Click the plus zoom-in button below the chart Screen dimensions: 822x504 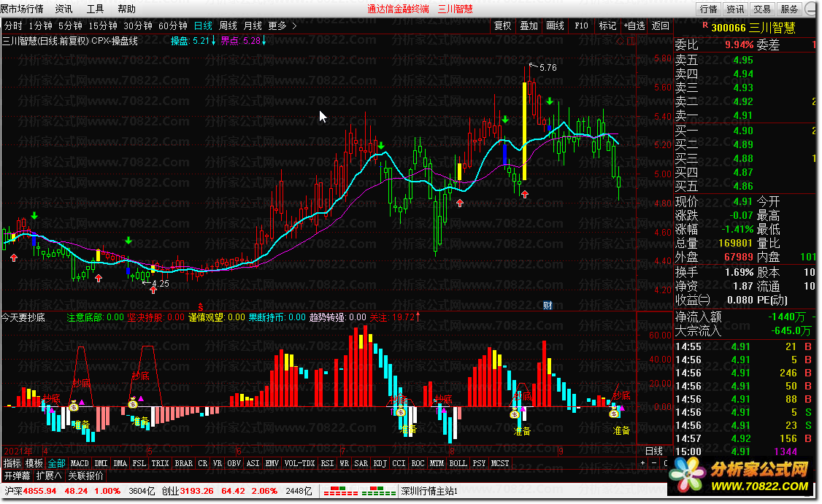pos(642,463)
